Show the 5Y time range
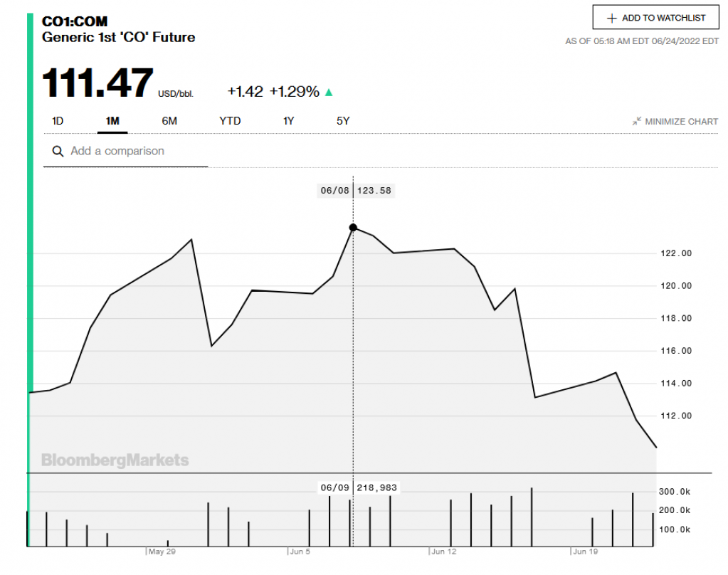This screenshot has height=575, width=728. pos(343,121)
